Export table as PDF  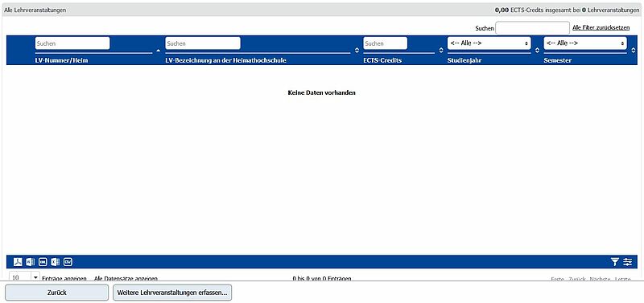point(18,262)
